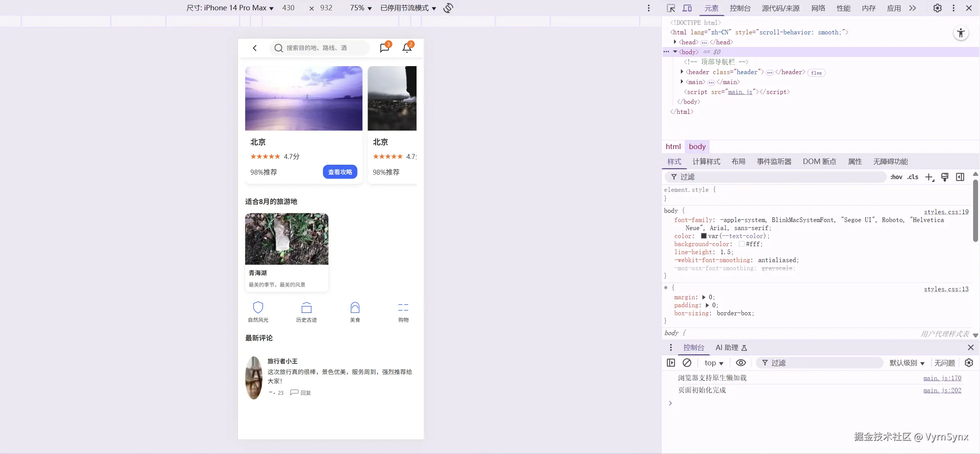Viewport: 980px width, 454px height.
Task: Click the notification bell icon
Action: 407,48
